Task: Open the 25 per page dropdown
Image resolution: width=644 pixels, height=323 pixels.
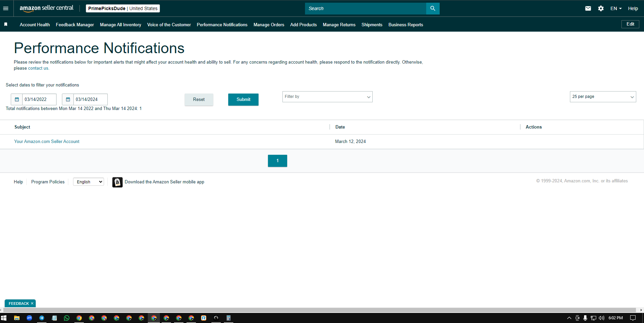Action: tap(603, 97)
